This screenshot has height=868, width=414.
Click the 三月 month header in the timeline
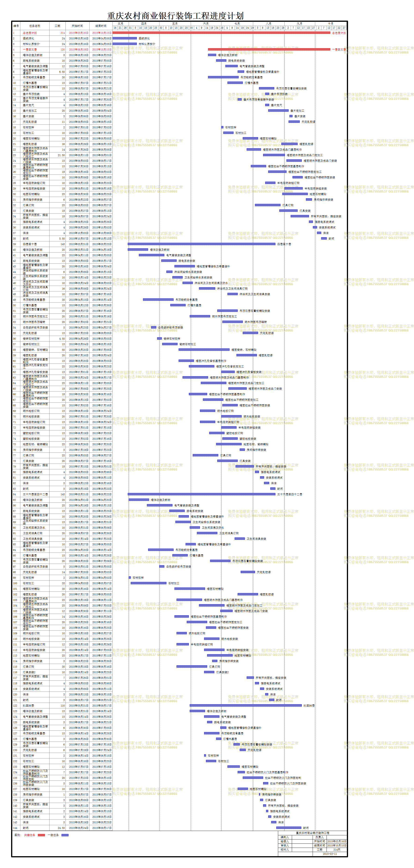121,24
